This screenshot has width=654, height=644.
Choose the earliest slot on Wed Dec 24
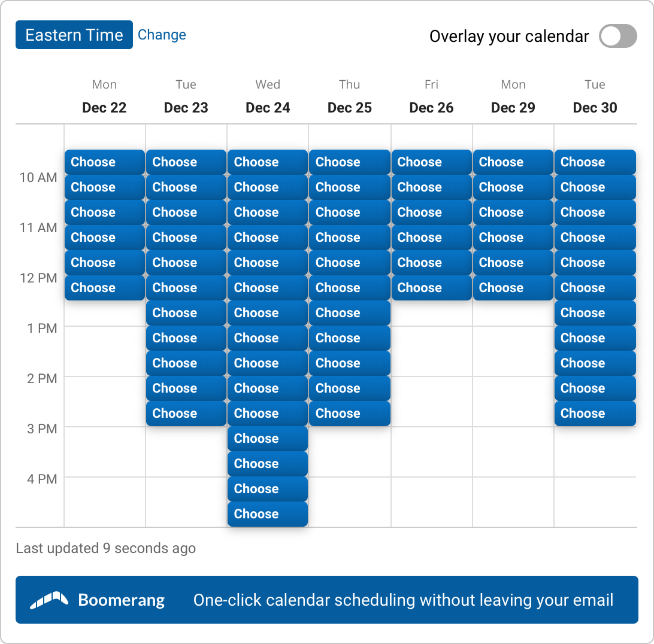tap(268, 162)
